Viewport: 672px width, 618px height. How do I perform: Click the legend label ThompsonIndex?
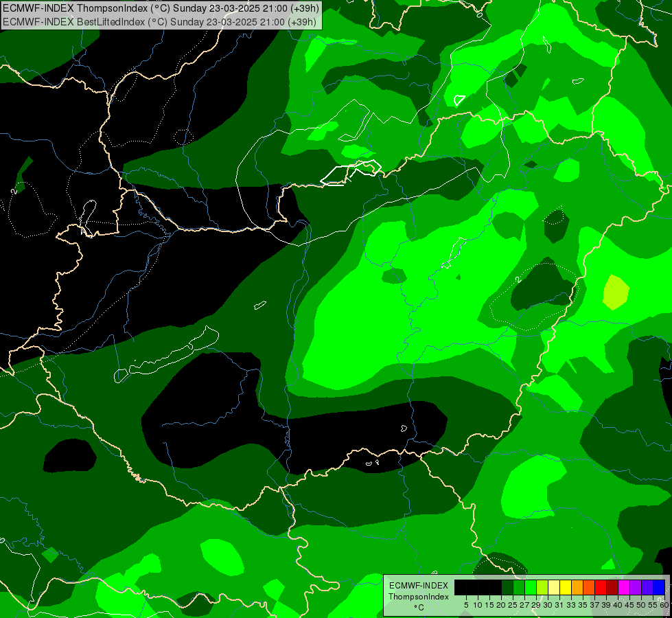[418, 597]
